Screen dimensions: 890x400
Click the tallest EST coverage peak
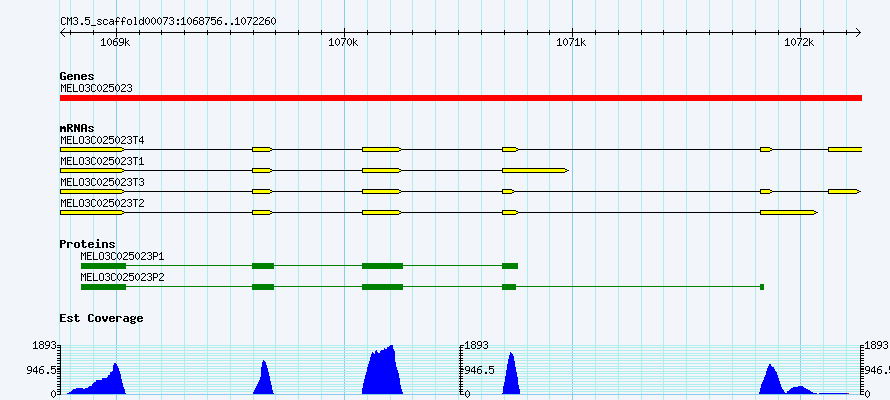(383, 370)
